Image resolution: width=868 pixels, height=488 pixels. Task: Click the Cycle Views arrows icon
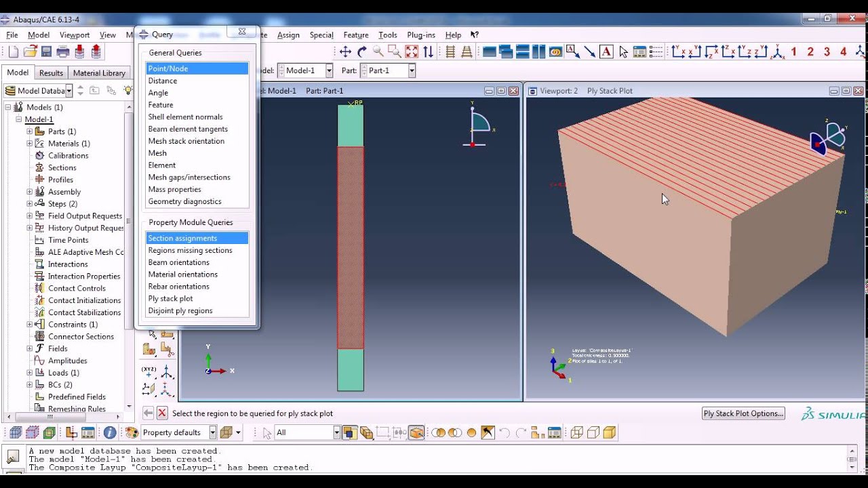pos(428,52)
